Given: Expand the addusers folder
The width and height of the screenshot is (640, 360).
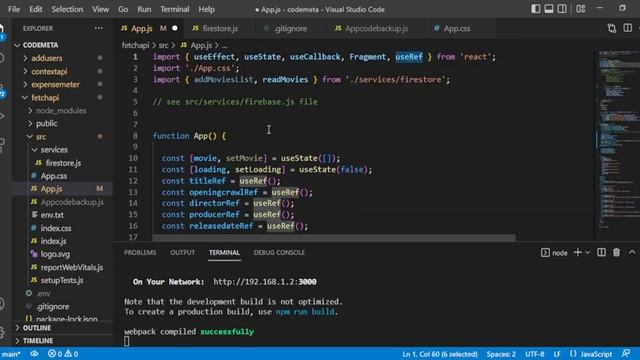Looking at the screenshot, I should [x=47, y=58].
